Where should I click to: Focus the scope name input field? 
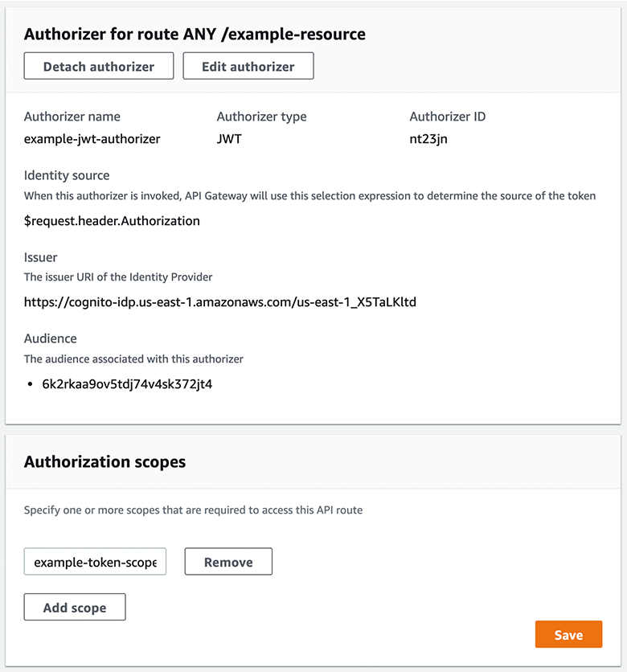click(x=95, y=563)
